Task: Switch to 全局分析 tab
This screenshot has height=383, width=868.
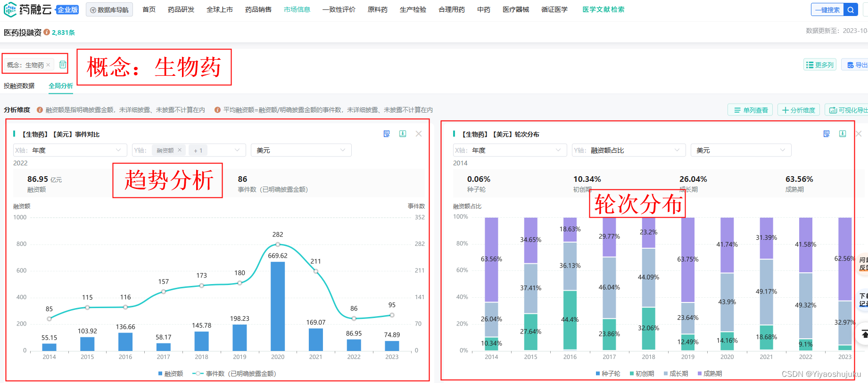Action: click(x=61, y=86)
